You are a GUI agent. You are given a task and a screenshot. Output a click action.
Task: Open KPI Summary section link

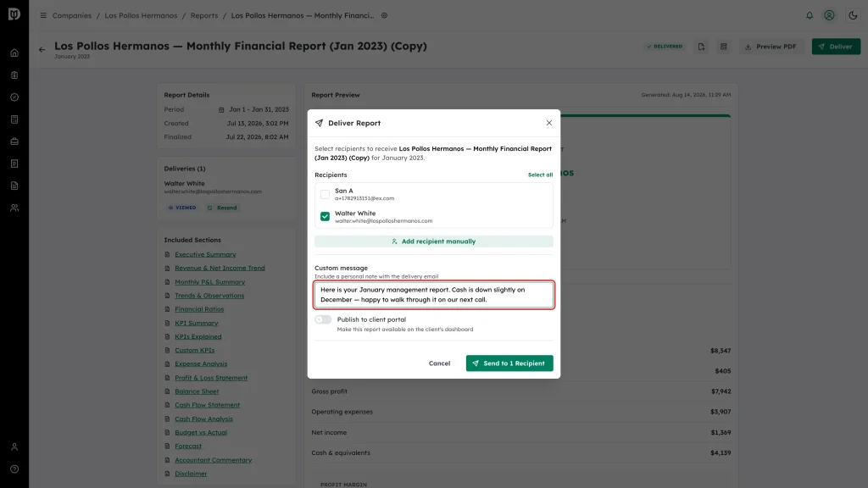197,323
